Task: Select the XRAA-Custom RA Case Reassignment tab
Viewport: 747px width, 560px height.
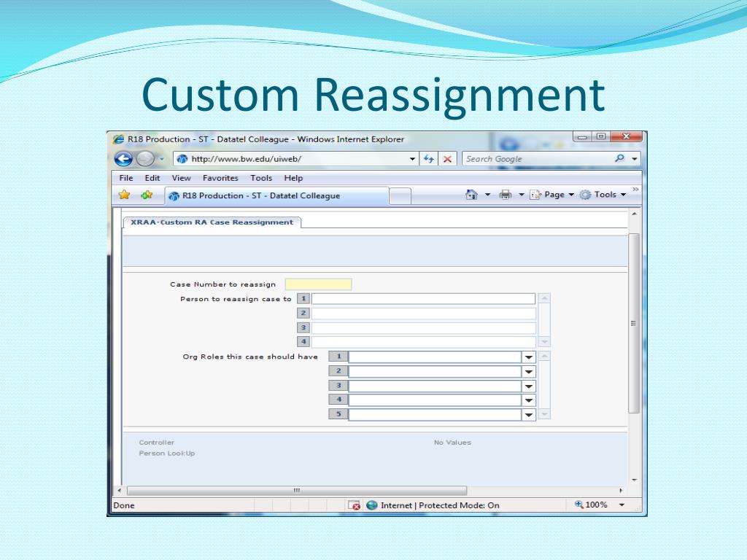Action: point(212,222)
